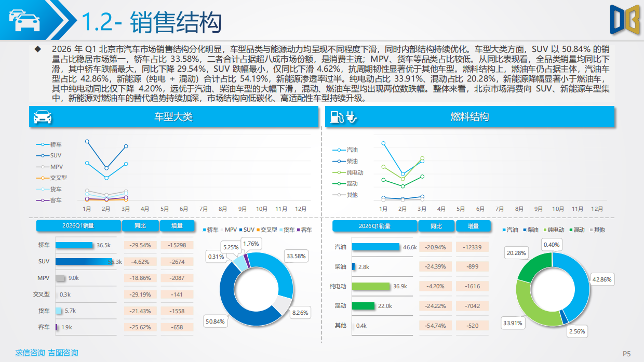
Task: Click the 混动 bar showing 22.0k
Action: tap(363, 306)
